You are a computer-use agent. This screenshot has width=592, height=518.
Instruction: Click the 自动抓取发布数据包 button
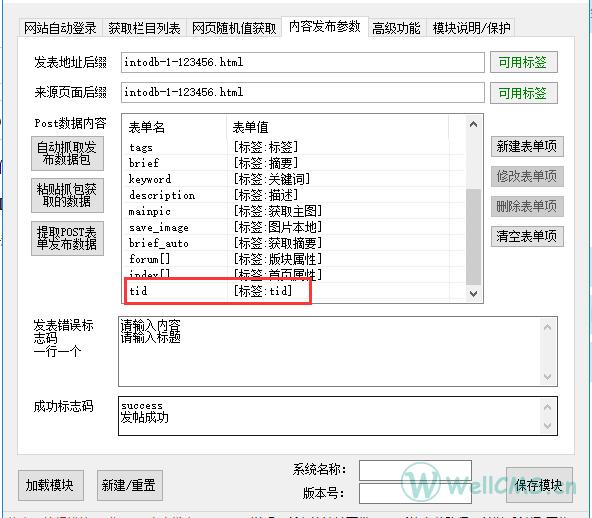(67, 153)
